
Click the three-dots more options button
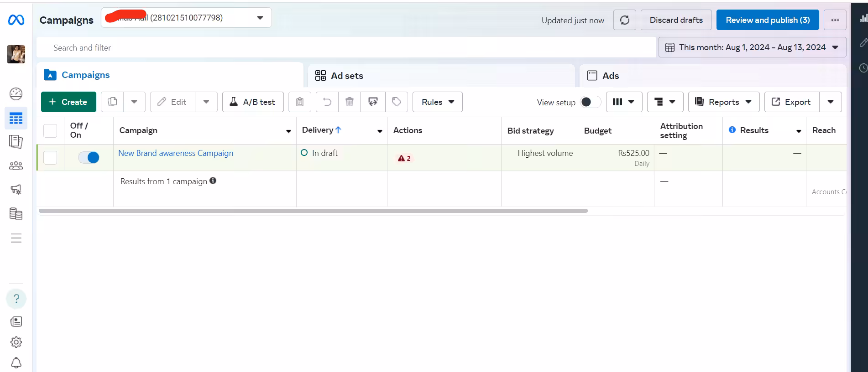point(835,20)
